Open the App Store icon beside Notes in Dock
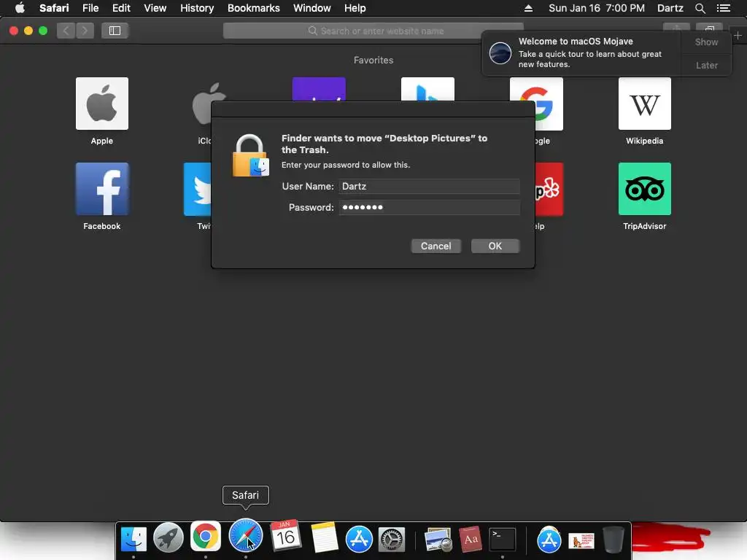Viewport: 747px width, 560px height. 359,539
